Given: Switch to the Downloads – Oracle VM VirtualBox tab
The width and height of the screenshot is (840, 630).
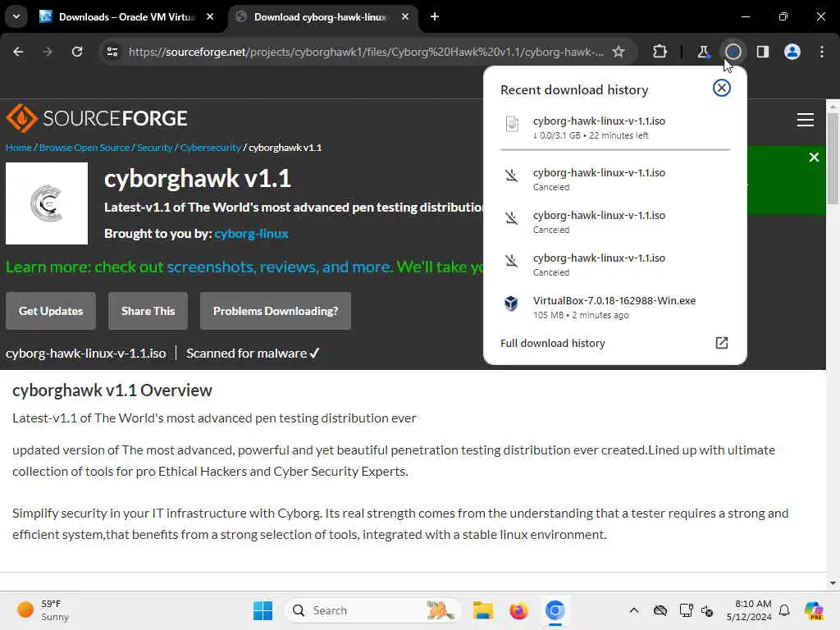Looking at the screenshot, I should coord(126,16).
